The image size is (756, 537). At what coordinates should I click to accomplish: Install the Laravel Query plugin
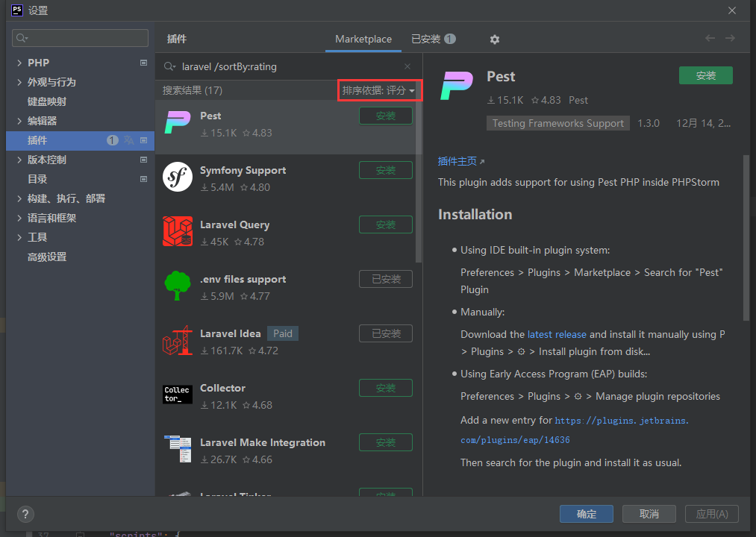(x=386, y=224)
